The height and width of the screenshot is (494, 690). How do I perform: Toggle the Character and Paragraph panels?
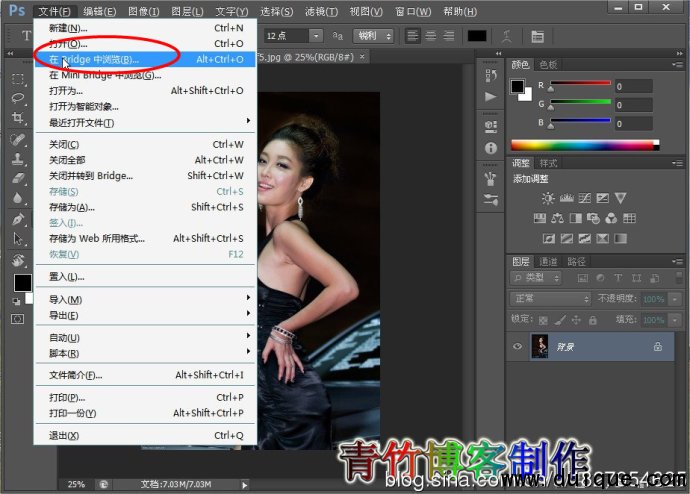click(537, 37)
